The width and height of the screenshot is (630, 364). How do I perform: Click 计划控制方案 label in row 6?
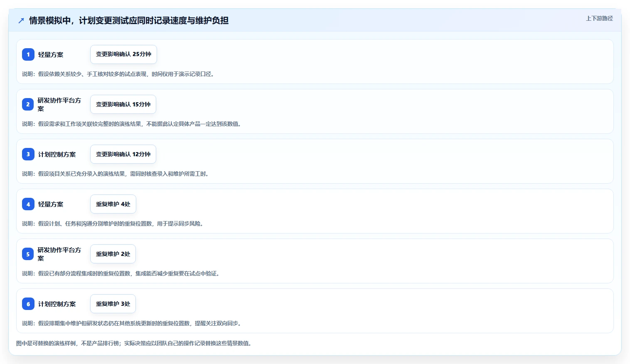[57, 304]
